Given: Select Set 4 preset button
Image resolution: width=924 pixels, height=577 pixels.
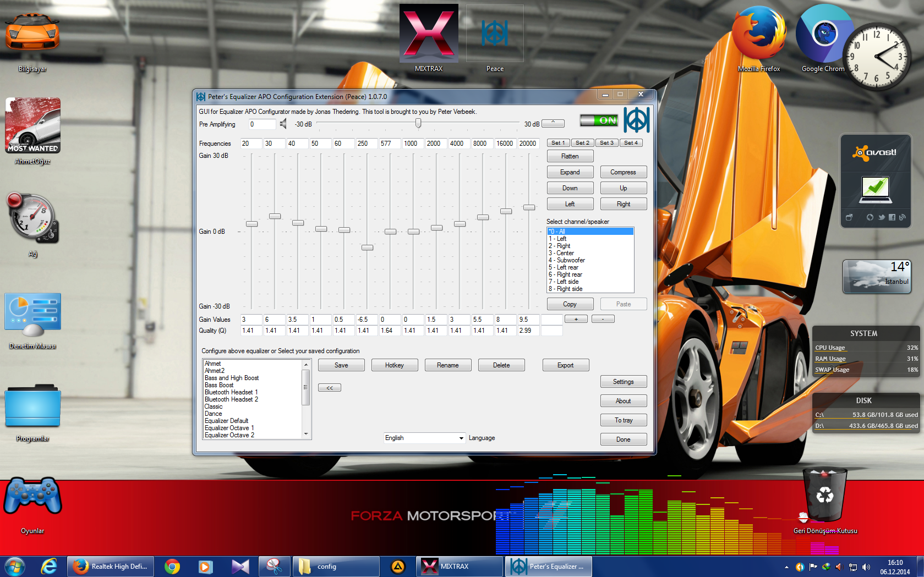Looking at the screenshot, I should coord(631,142).
